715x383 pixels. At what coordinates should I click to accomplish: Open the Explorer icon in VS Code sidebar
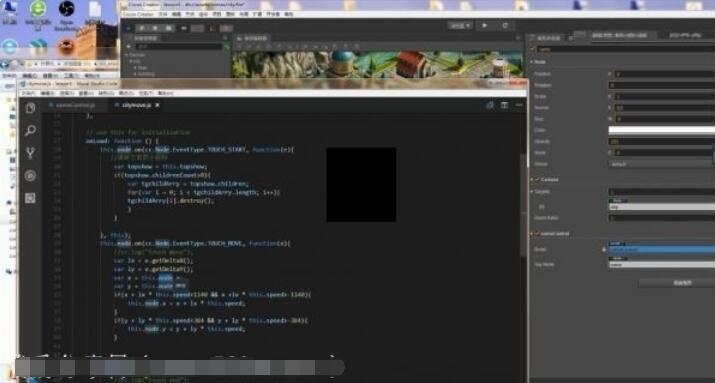point(31,108)
